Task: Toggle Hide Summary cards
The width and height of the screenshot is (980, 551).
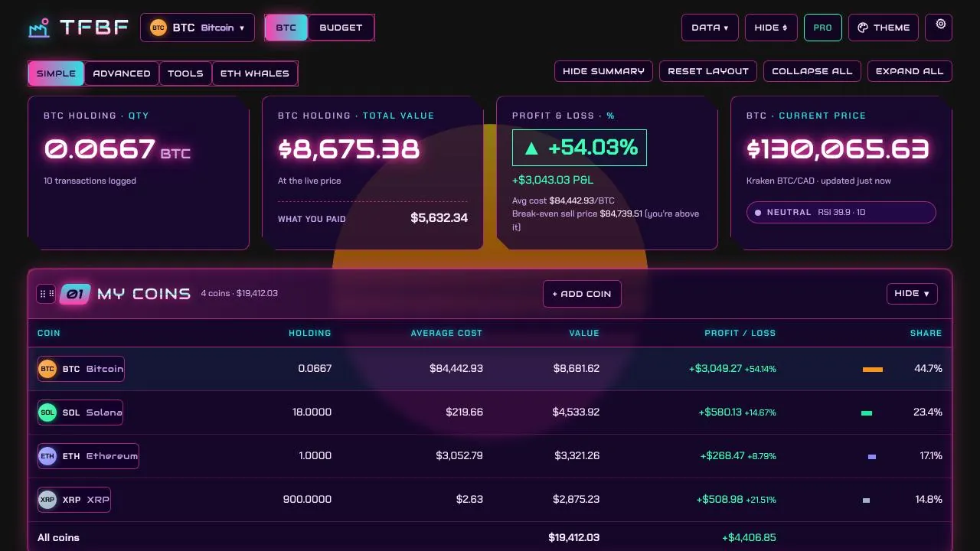Action: [603, 71]
